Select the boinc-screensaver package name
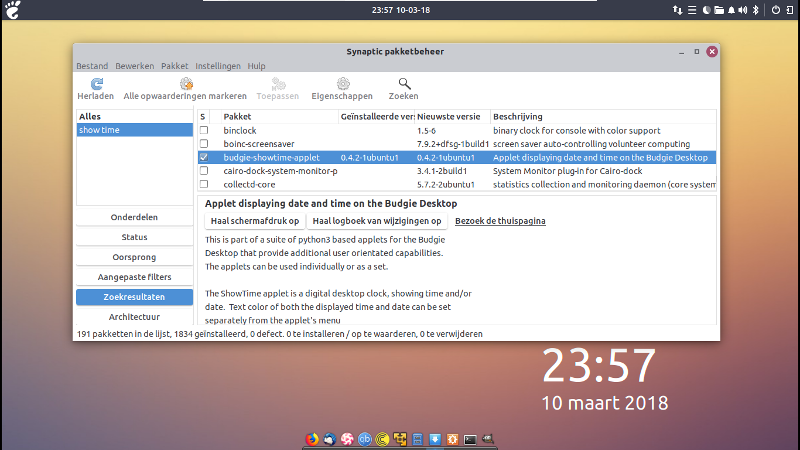Viewport: 800px width, 450px height. tap(259, 144)
